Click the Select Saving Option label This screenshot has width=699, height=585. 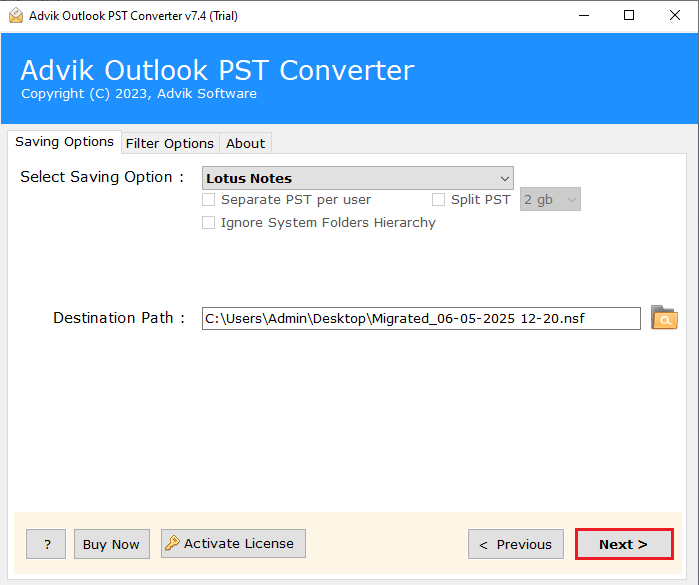102,177
